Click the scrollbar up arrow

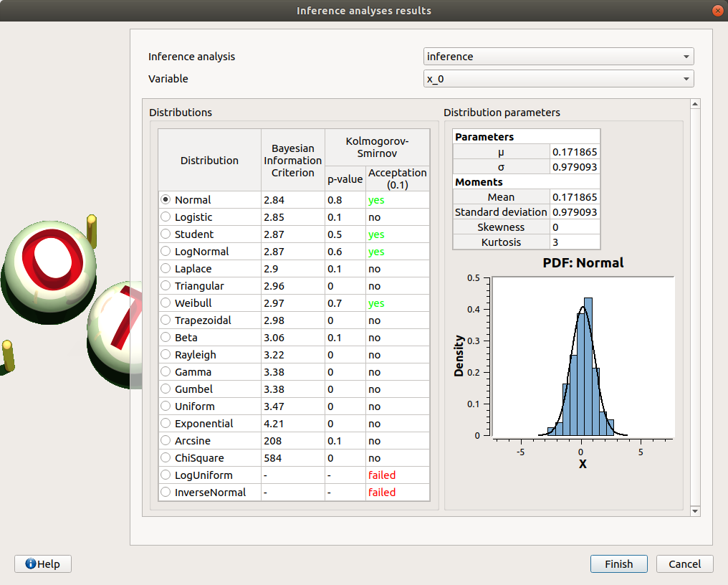pos(694,105)
